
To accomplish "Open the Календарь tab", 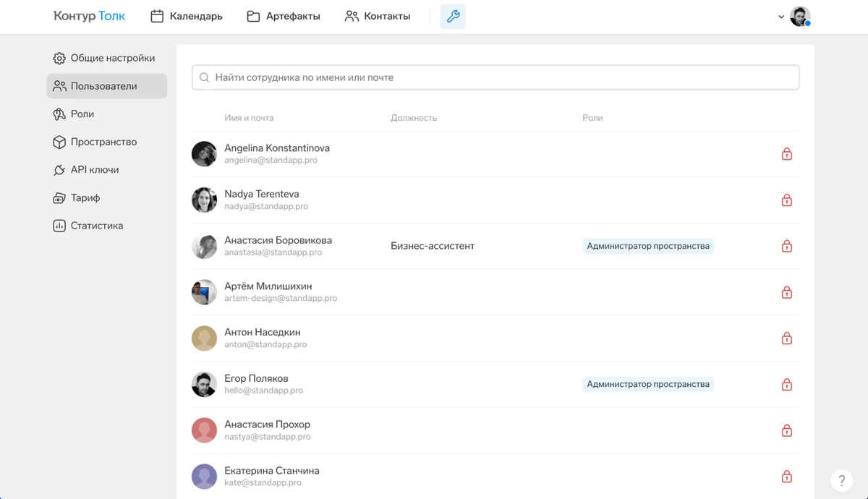I will pyautogui.click(x=187, y=16).
